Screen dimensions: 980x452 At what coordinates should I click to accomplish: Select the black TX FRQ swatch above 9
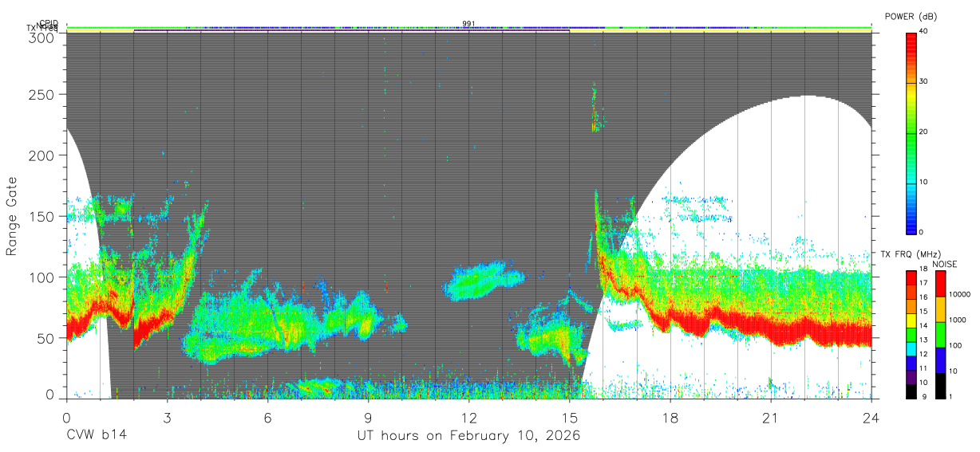912,391
